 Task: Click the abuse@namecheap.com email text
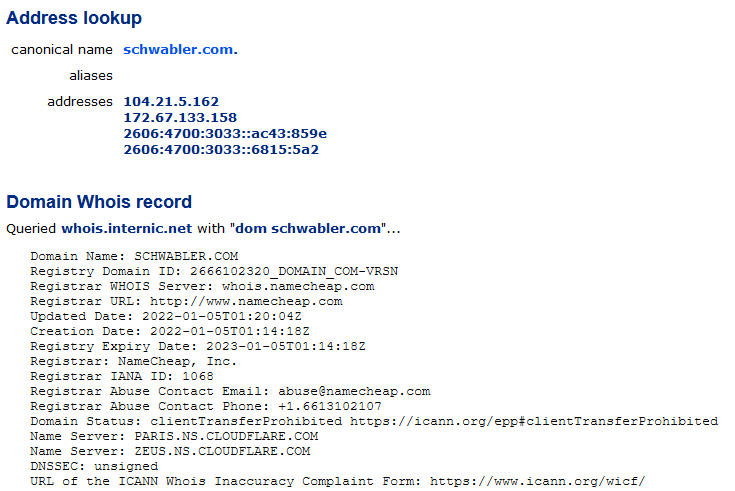coord(354,391)
